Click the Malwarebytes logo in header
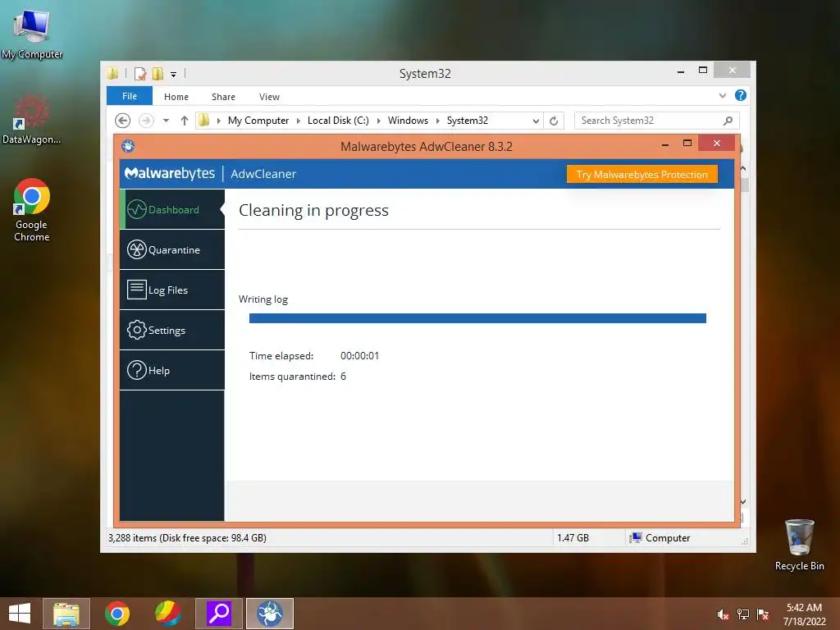Viewport: 840px width, 630px height. tap(169, 174)
